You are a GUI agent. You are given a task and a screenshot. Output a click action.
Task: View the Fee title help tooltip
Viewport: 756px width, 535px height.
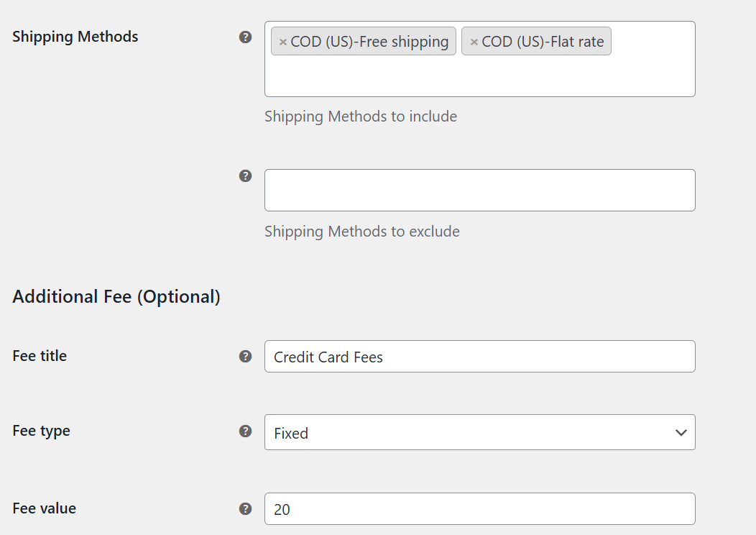pos(246,356)
